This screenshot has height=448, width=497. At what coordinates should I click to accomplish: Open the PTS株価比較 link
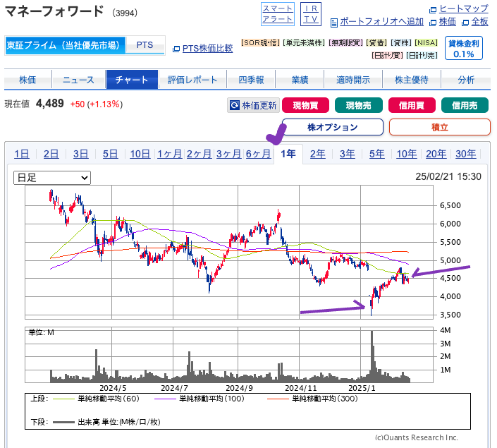click(207, 48)
